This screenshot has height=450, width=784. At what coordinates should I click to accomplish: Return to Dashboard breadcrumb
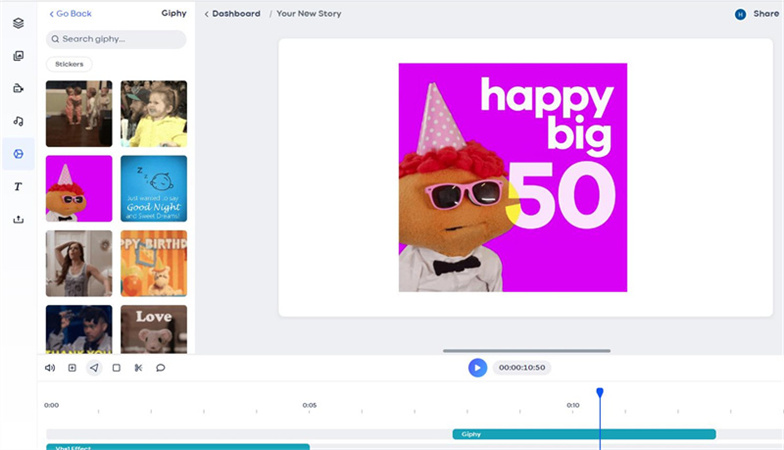point(232,14)
